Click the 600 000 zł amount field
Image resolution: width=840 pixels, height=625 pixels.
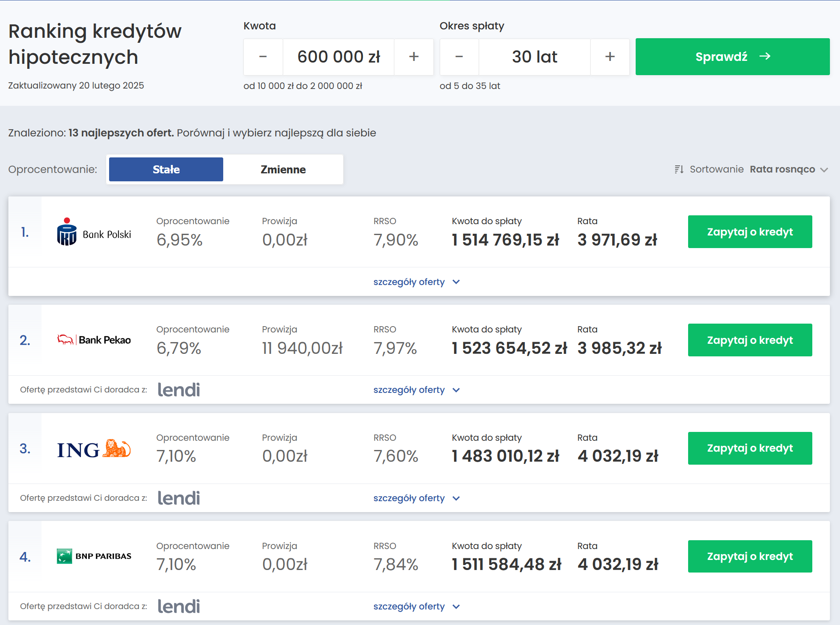click(338, 57)
